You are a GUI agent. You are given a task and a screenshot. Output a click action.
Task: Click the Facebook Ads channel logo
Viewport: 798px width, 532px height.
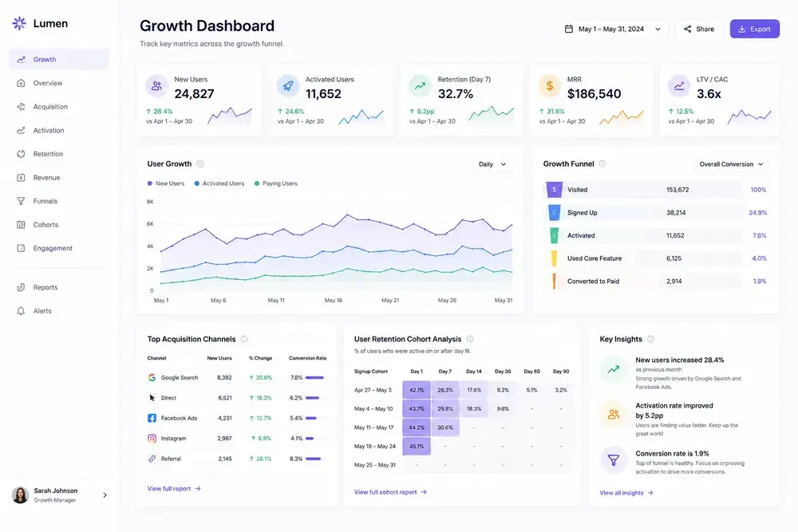[152, 418]
